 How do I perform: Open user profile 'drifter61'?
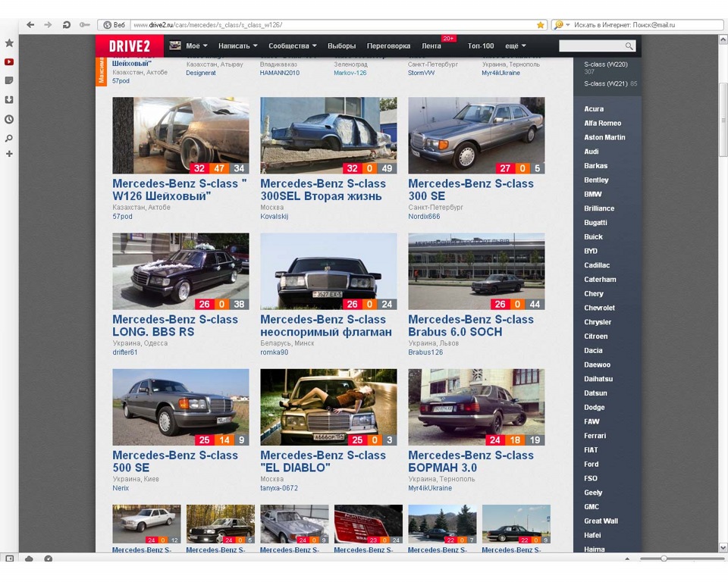(125, 352)
